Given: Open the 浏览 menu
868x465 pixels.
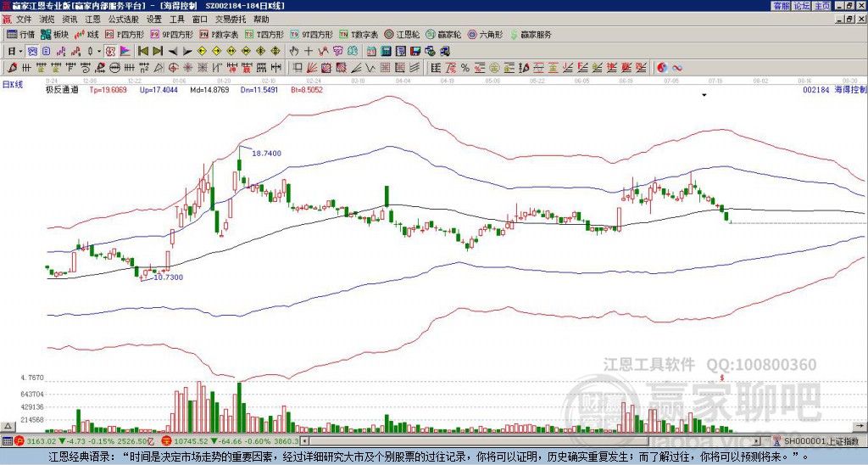Looking at the screenshot, I should tap(47, 20).
